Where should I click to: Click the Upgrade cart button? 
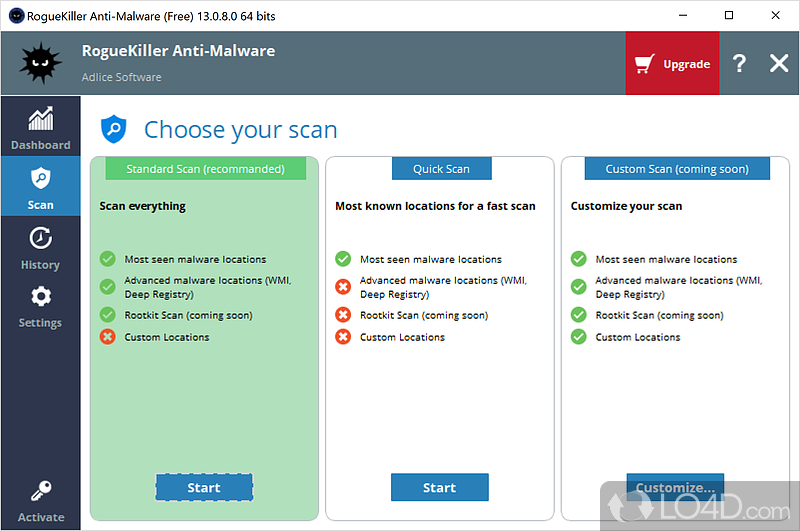pyautogui.click(x=672, y=64)
